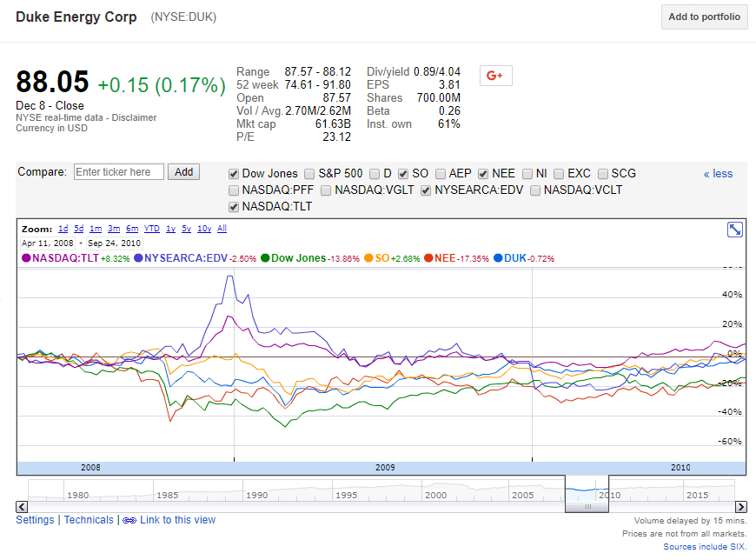
Task: Click the (NYSE:DUK) ticker text
Action: click(x=183, y=17)
